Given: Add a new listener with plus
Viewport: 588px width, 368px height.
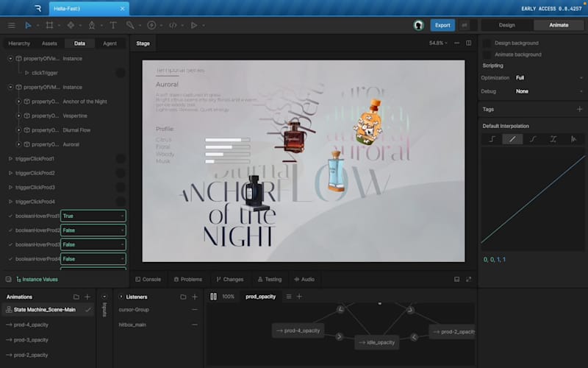Looking at the screenshot, I should [195, 297].
